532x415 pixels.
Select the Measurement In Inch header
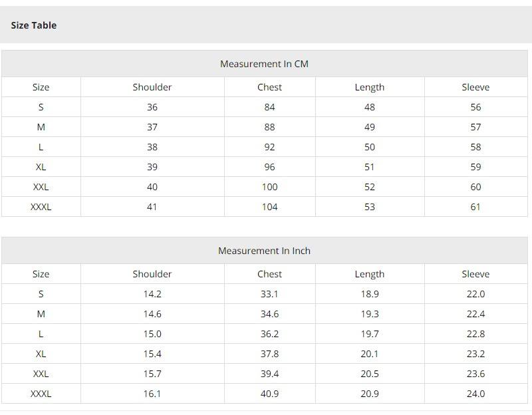pyautogui.click(x=264, y=251)
